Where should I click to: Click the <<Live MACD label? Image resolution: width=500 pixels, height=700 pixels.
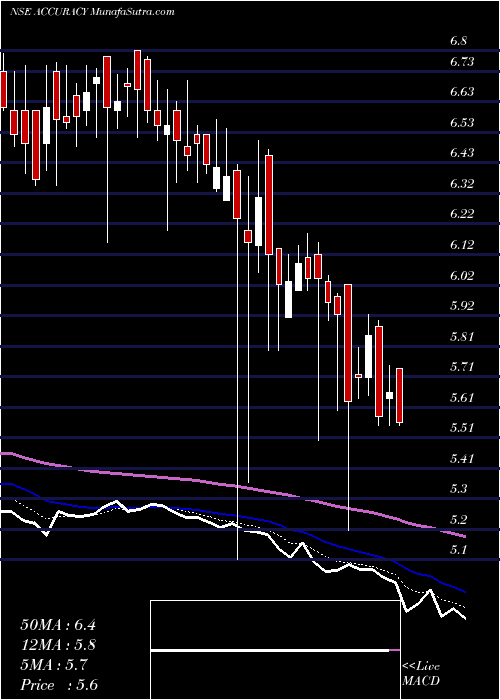(421, 674)
